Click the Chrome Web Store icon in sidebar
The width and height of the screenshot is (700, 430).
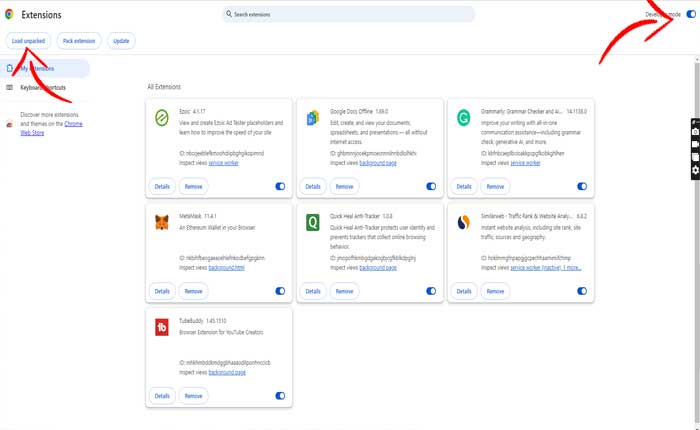(x=9, y=124)
